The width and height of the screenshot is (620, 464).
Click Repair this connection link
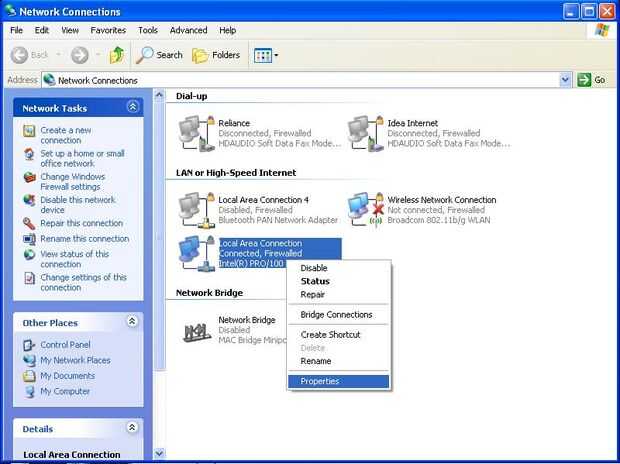coord(81,223)
